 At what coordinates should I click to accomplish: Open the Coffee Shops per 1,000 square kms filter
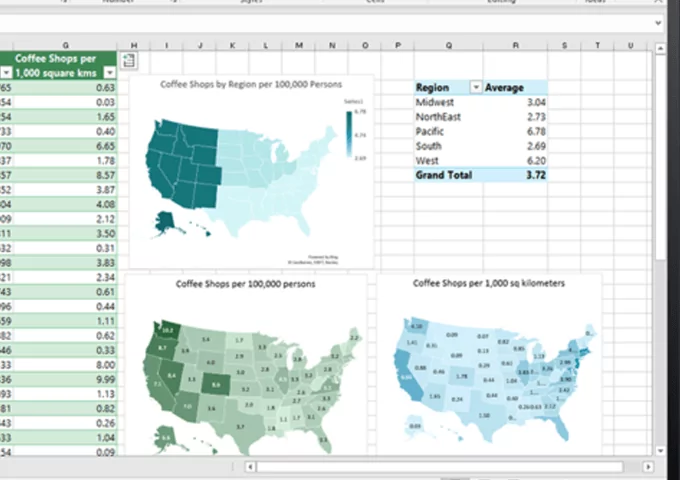click(x=110, y=73)
